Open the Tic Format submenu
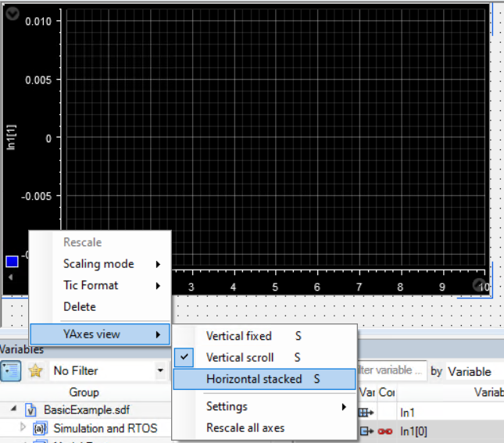This screenshot has width=504, height=443. click(x=91, y=285)
